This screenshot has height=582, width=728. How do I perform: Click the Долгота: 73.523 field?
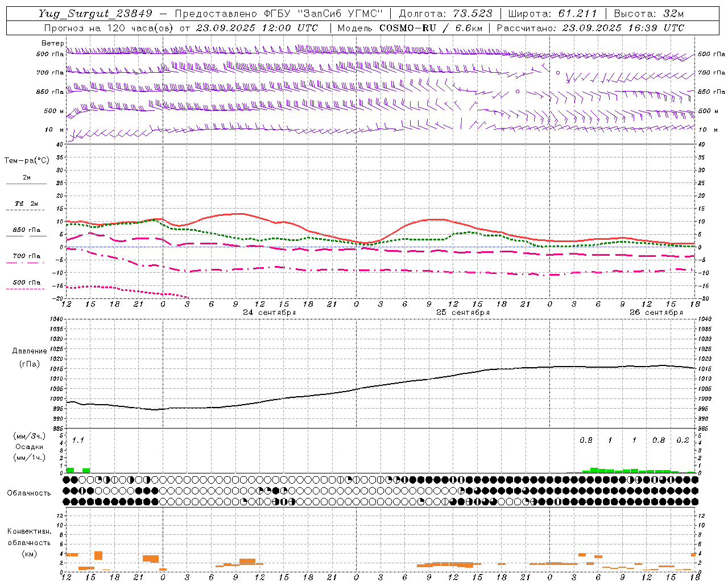click(x=446, y=14)
